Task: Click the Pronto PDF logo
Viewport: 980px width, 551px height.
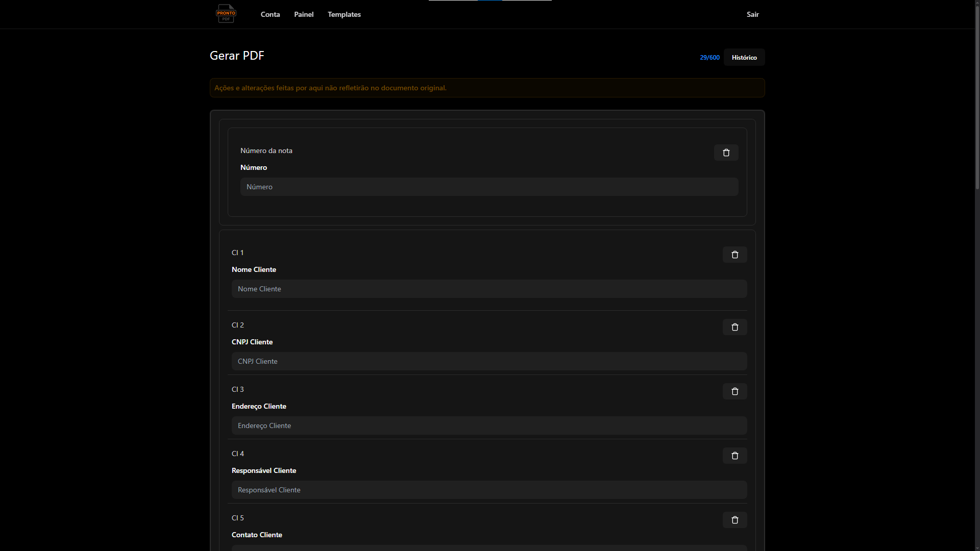Action: point(226,14)
